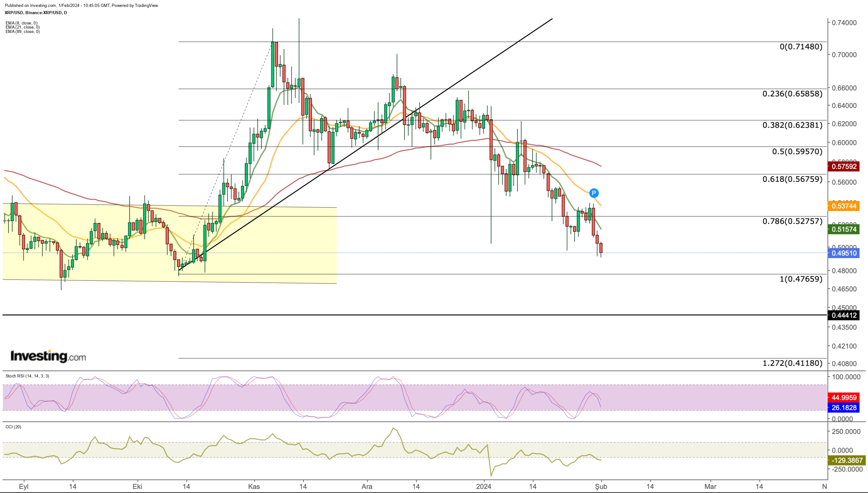868x493 pixels.
Task: Click the 0.40800 price axis label
Action: (x=844, y=363)
